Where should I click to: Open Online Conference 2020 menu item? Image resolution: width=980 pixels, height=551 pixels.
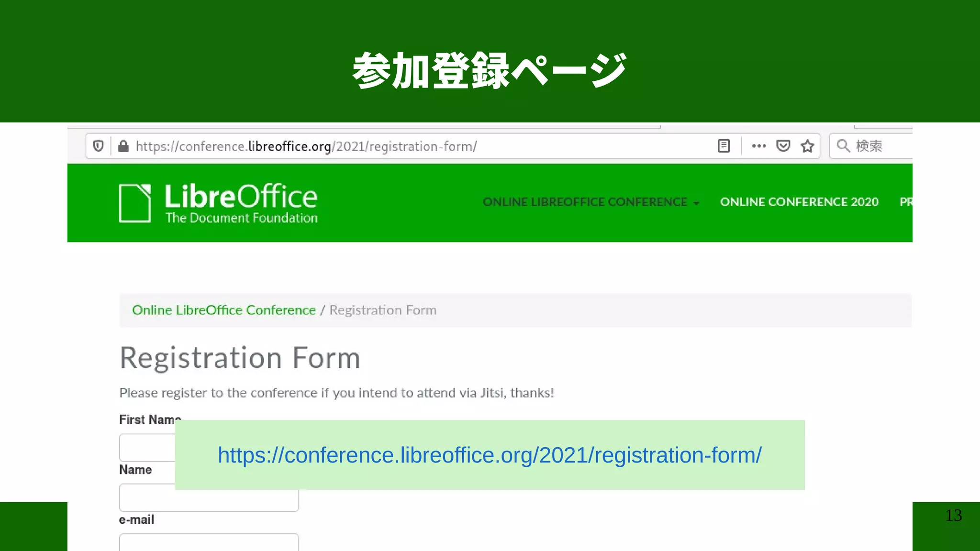point(799,202)
